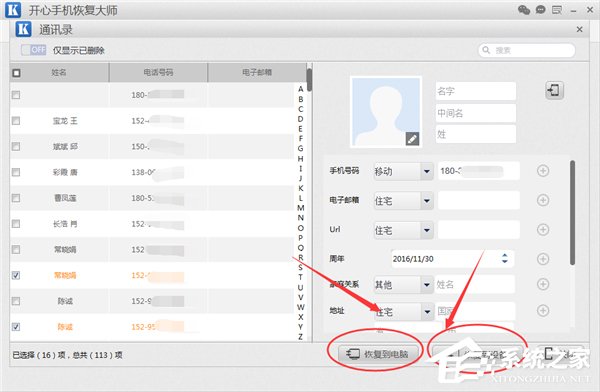Click the empty Url value field
Viewport: 600px width, 392px height.
(479, 230)
